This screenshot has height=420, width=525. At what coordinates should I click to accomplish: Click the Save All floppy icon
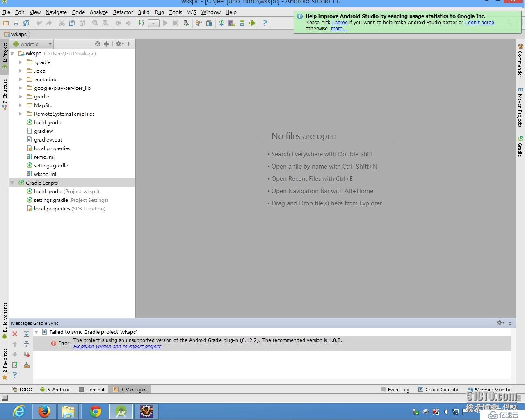[16, 23]
